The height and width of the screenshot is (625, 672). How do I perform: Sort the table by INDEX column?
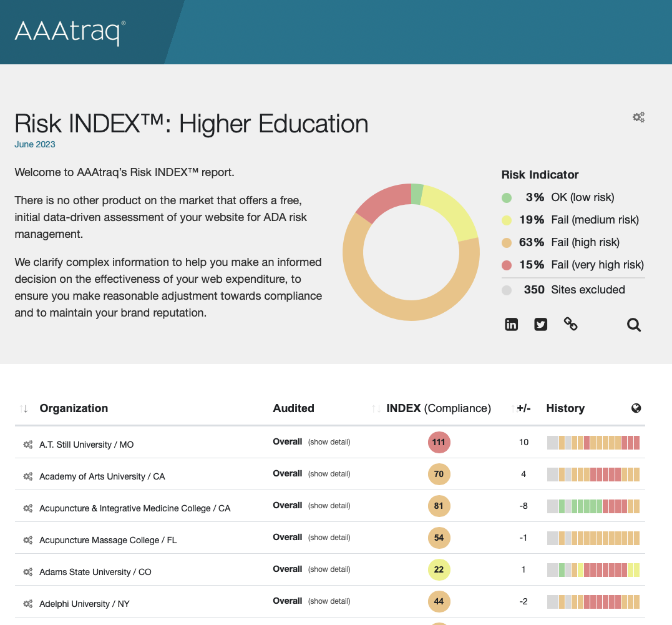[376, 408]
